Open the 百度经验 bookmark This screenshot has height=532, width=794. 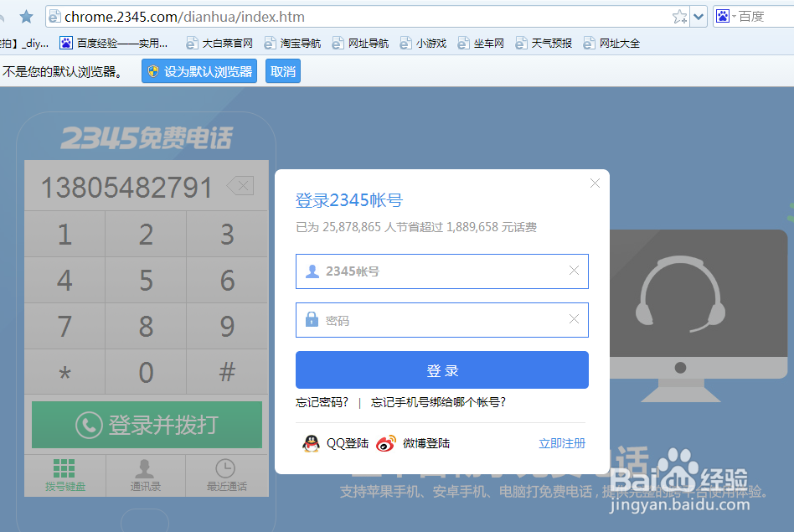(x=114, y=43)
